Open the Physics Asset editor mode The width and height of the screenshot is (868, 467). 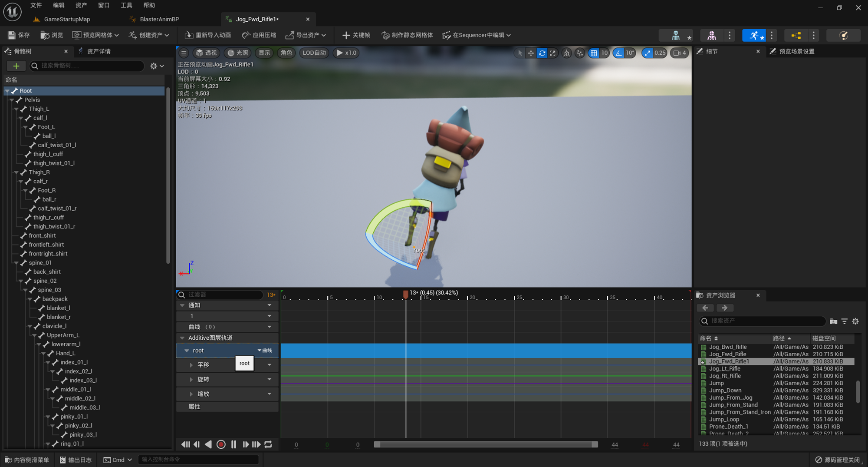[843, 35]
